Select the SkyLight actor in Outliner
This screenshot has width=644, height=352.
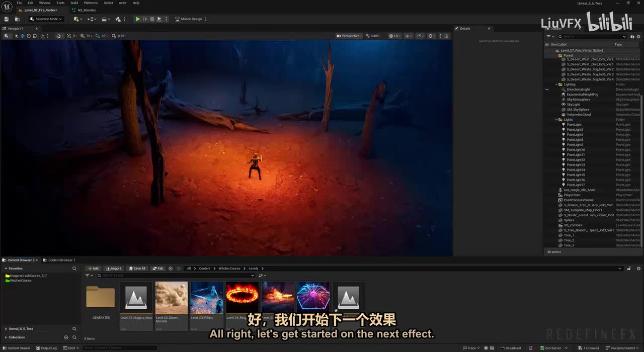573,105
